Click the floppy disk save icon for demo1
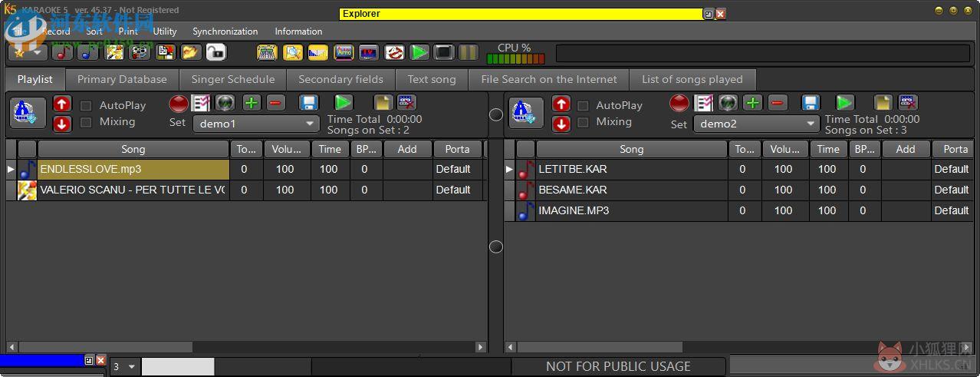 (309, 103)
